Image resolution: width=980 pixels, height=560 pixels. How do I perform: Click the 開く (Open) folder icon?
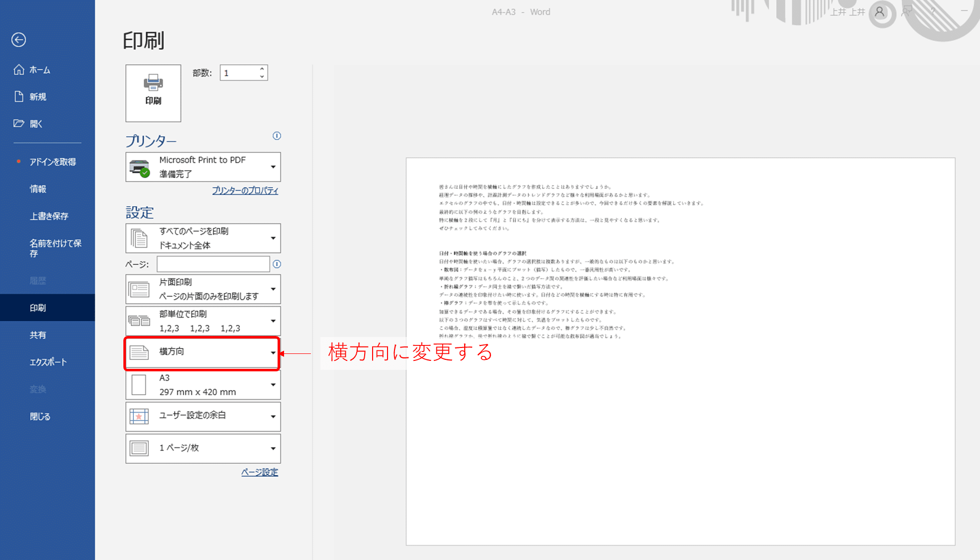click(20, 123)
